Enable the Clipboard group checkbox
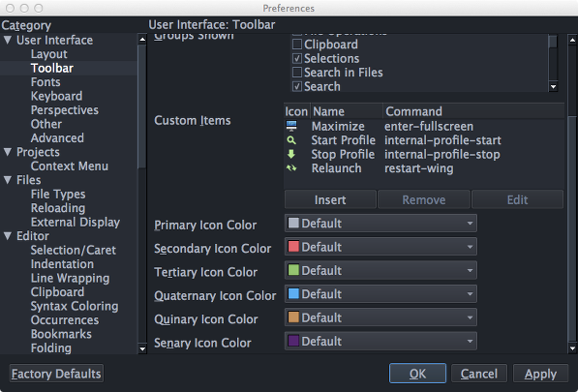 (x=296, y=45)
